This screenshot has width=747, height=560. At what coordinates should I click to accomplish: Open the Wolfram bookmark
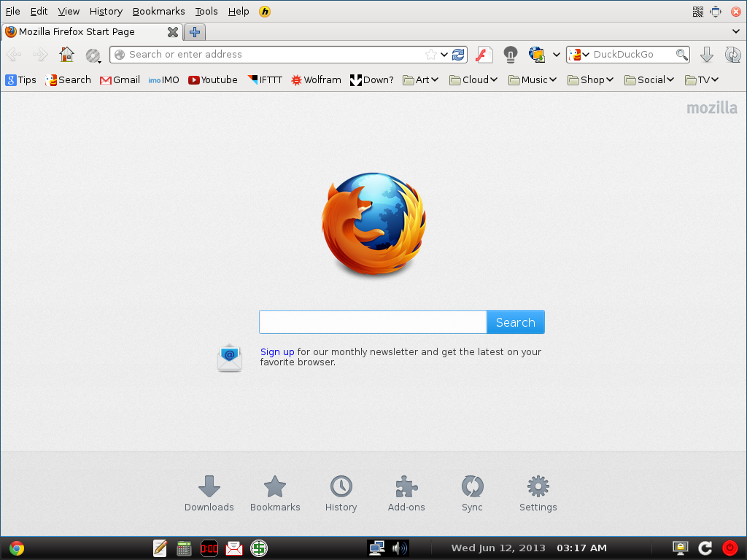point(316,80)
